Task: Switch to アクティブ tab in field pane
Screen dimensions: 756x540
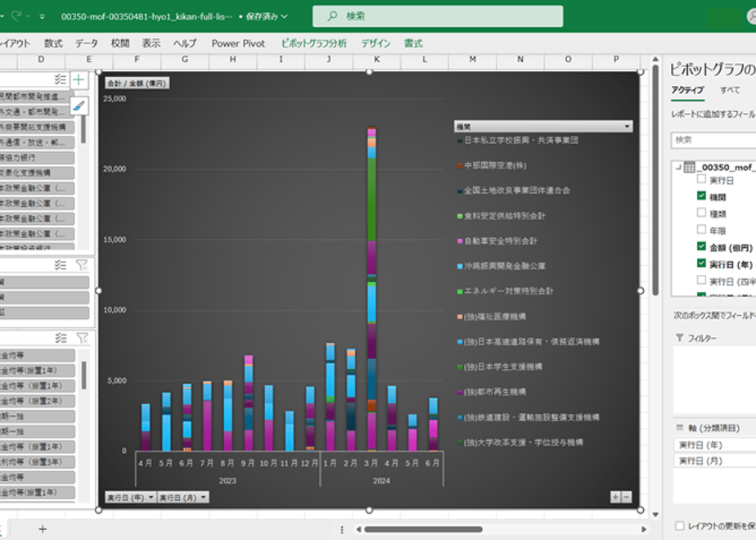Action: point(687,90)
